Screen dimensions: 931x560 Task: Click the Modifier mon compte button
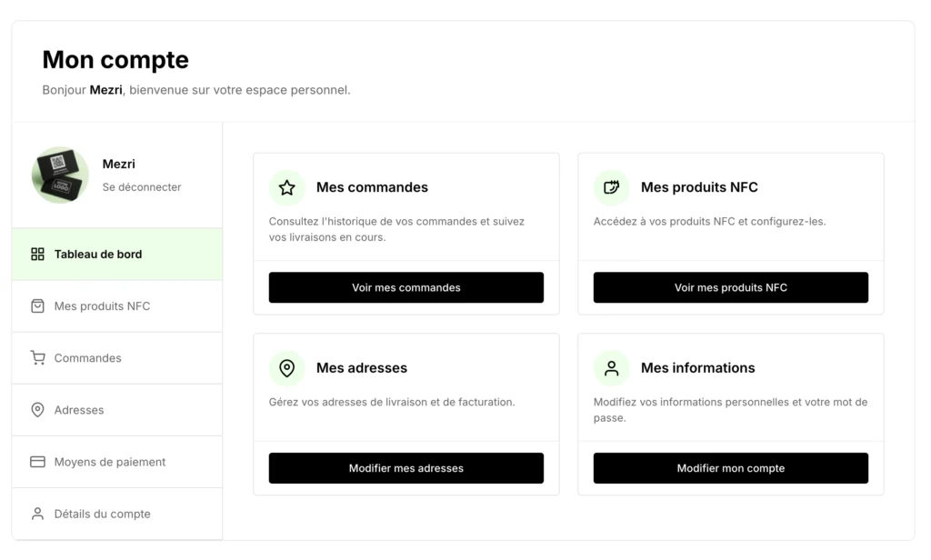click(730, 468)
